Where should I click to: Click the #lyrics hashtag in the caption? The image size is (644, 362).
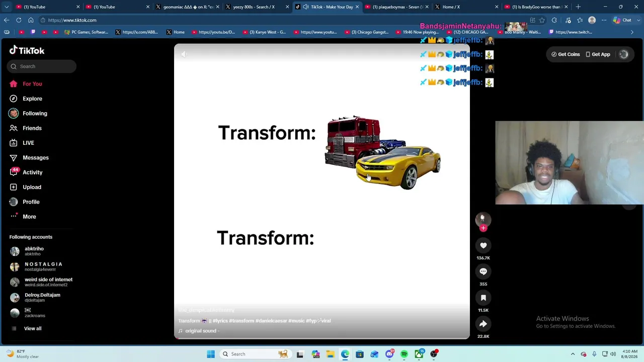(220, 321)
